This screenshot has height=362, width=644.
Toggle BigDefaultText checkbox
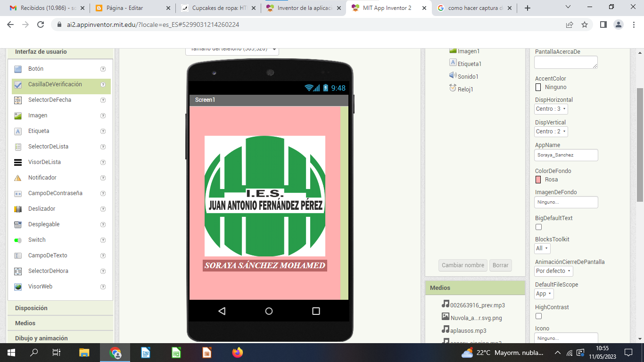538,227
